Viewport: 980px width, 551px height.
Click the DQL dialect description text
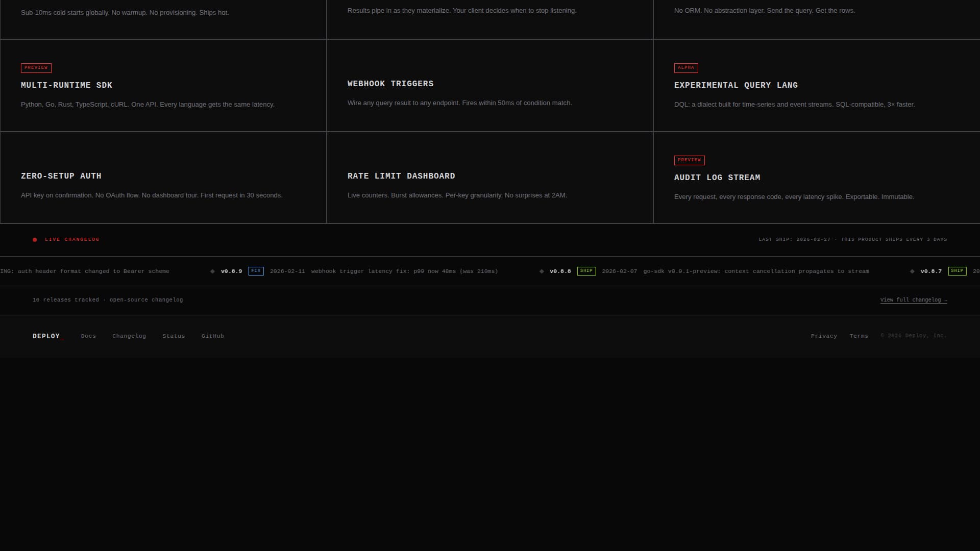pos(794,105)
